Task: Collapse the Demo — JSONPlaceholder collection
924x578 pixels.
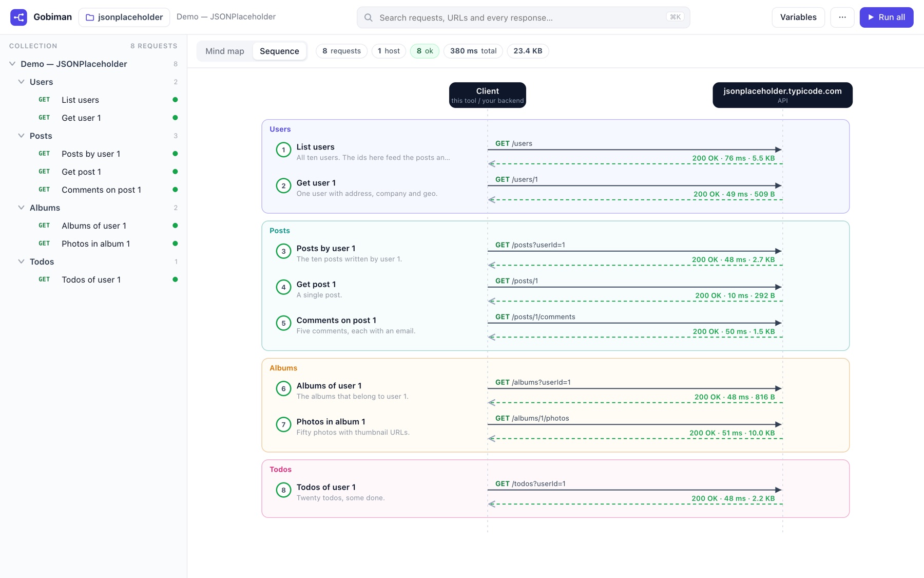Action: tap(12, 64)
